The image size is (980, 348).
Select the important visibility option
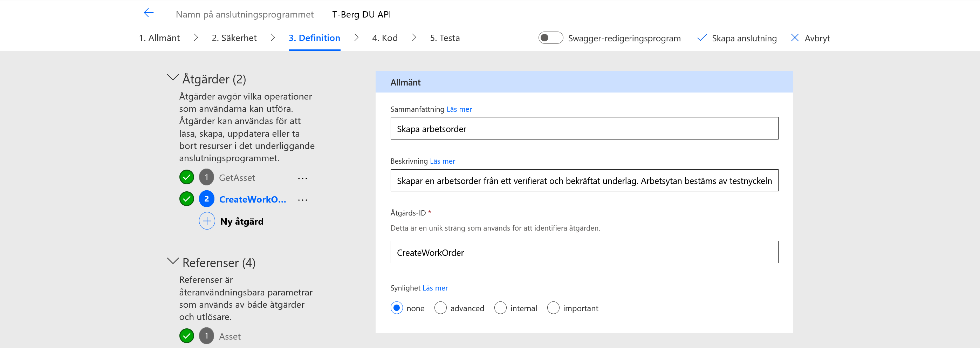click(x=553, y=308)
